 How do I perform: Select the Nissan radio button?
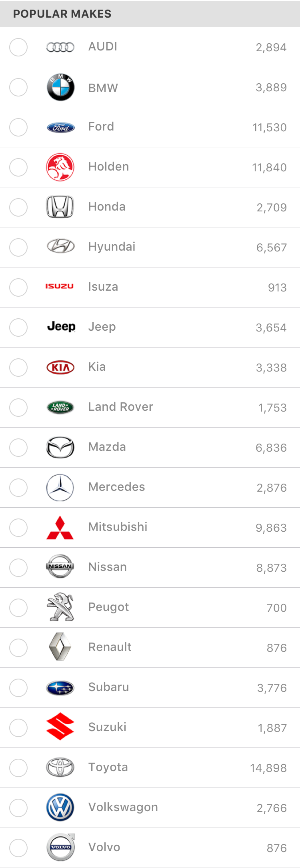[x=18, y=568]
